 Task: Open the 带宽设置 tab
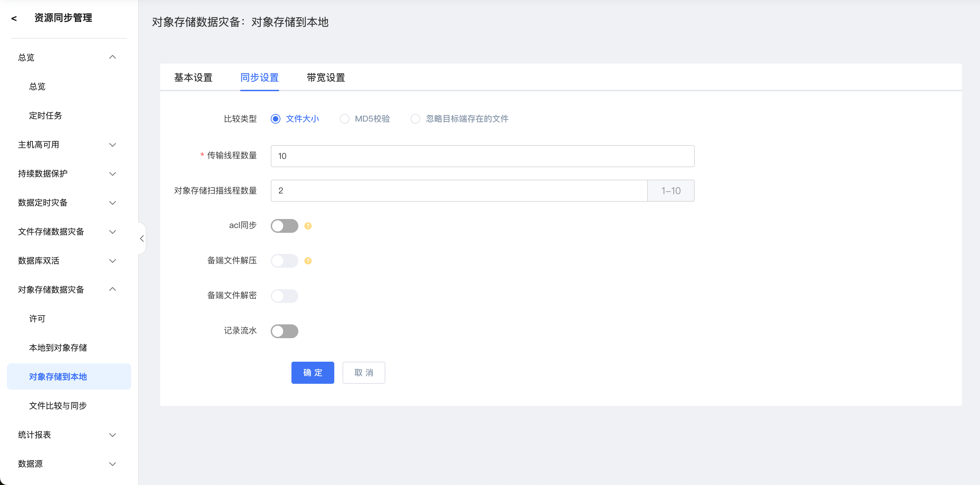[326, 78]
